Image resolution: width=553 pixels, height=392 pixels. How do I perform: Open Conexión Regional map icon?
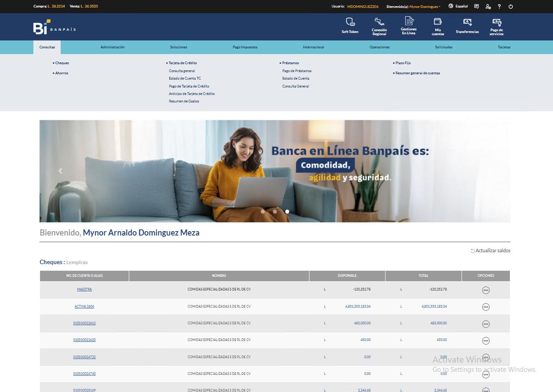(x=379, y=22)
